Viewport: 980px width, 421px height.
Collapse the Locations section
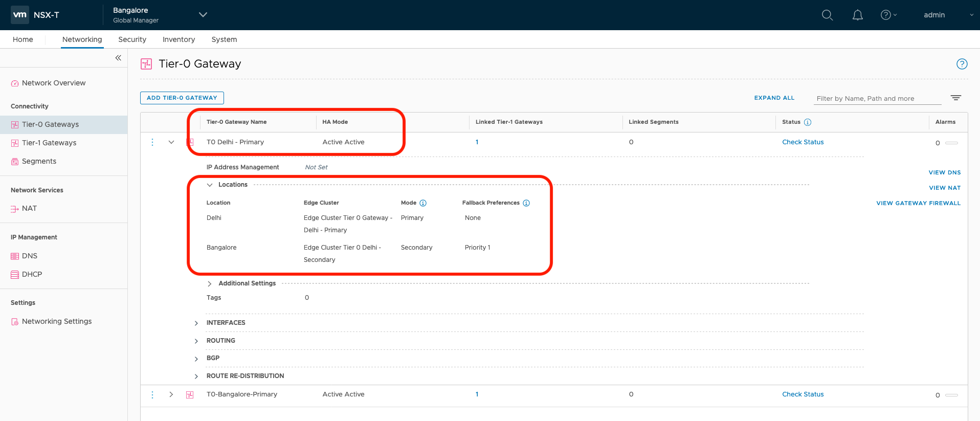pyautogui.click(x=210, y=185)
